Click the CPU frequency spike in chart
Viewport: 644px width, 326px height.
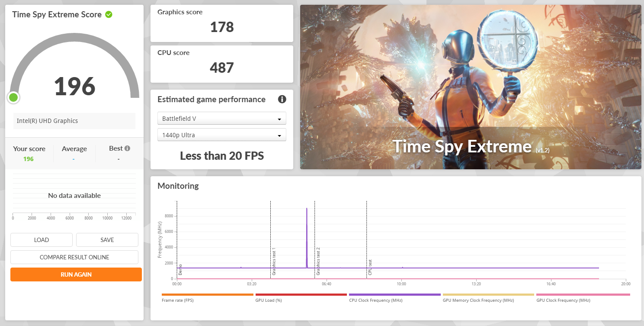[x=307, y=237]
